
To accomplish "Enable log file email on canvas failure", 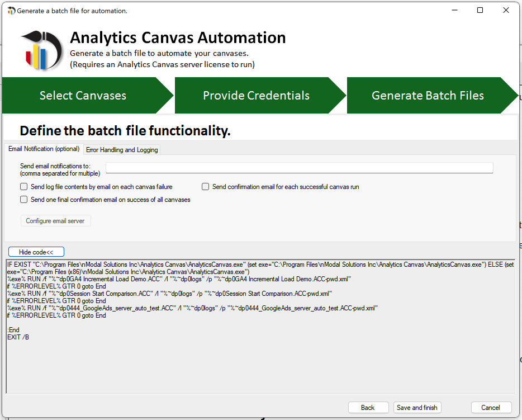I will click(23, 187).
